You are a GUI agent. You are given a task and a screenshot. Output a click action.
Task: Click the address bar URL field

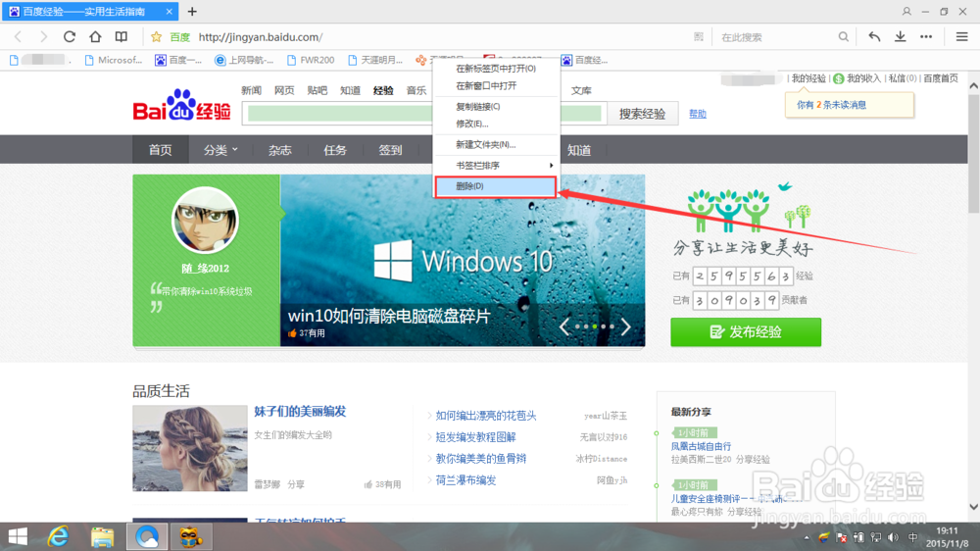(437, 37)
